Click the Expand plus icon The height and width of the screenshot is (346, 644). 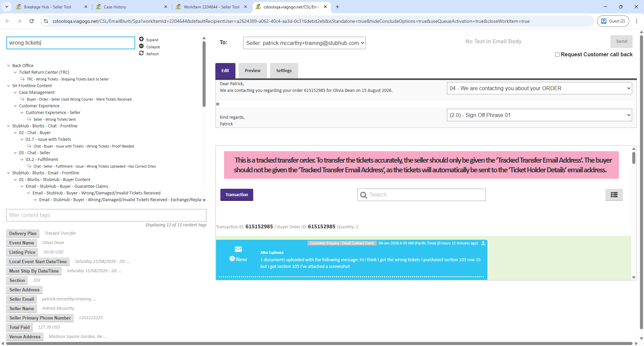pos(141,39)
